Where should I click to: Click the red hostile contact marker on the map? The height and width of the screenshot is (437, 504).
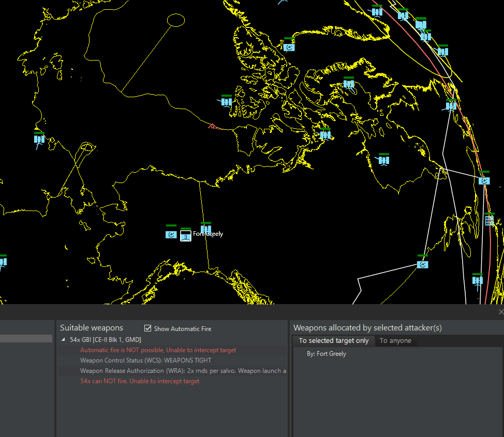[212, 126]
